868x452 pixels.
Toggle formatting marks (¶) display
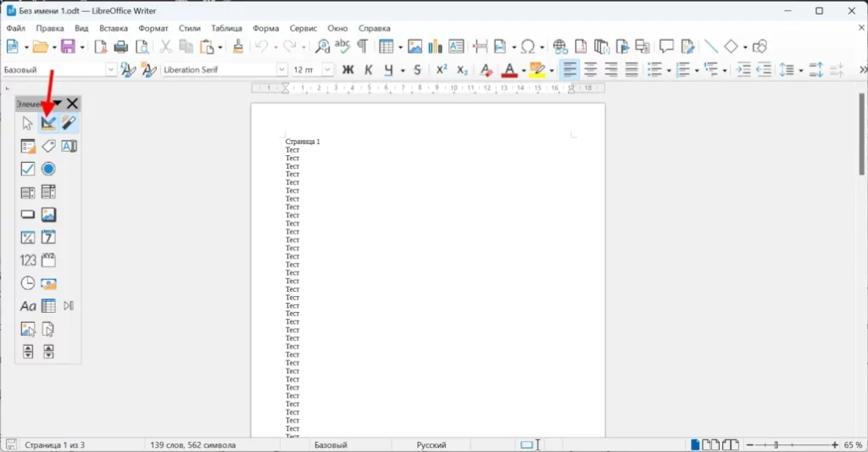pyautogui.click(x=363, y=47)
